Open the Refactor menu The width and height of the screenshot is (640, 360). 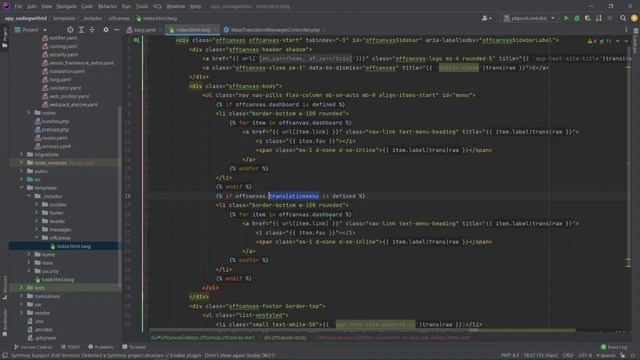pos(107,7)
